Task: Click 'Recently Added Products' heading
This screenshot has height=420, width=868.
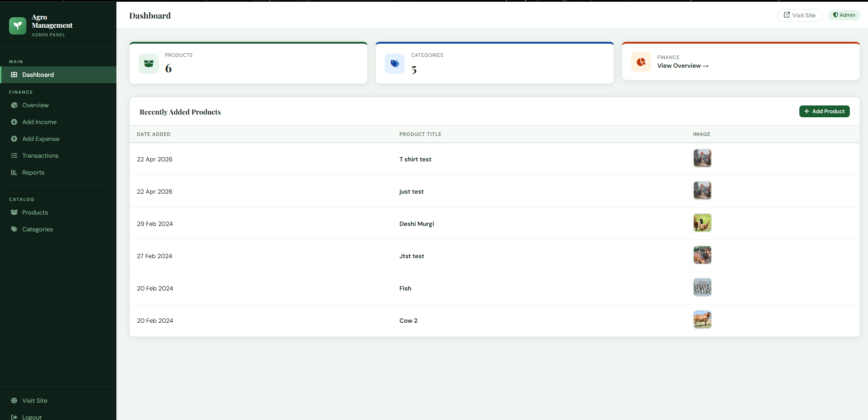Action: coord(180,112)
